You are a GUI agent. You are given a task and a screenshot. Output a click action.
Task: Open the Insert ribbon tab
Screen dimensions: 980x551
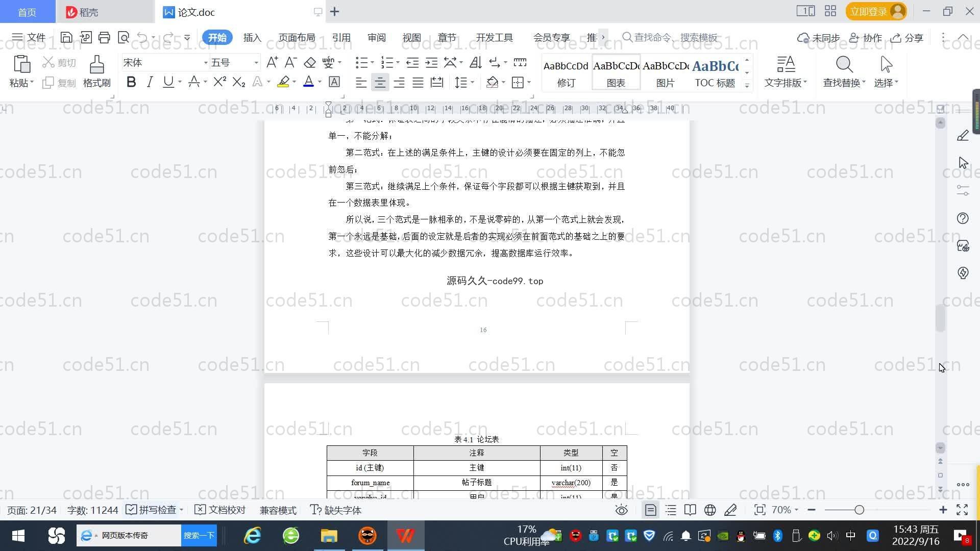pyautogui.click(x=252, y=37)
